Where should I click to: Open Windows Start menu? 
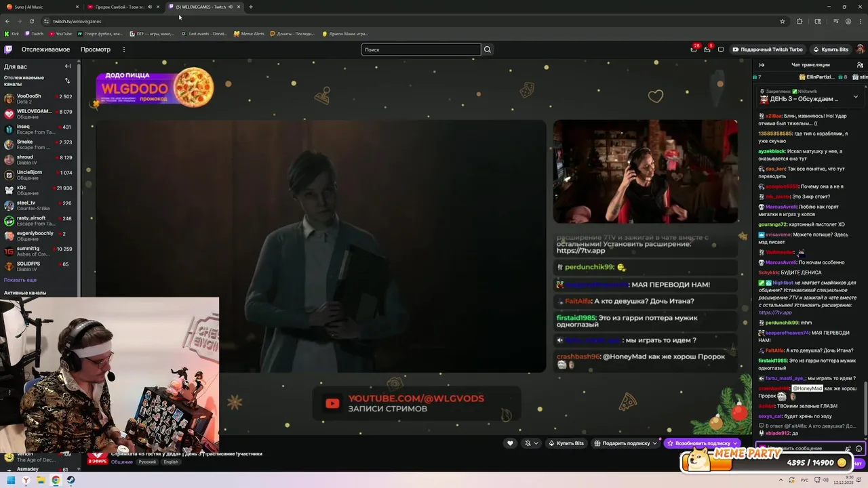[11, 481]
